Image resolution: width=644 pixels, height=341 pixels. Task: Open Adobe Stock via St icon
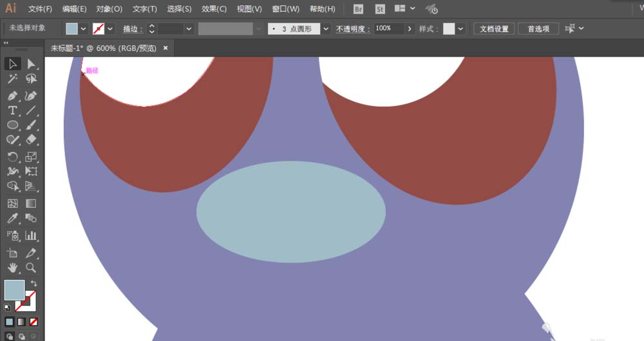tap(380, 9)
